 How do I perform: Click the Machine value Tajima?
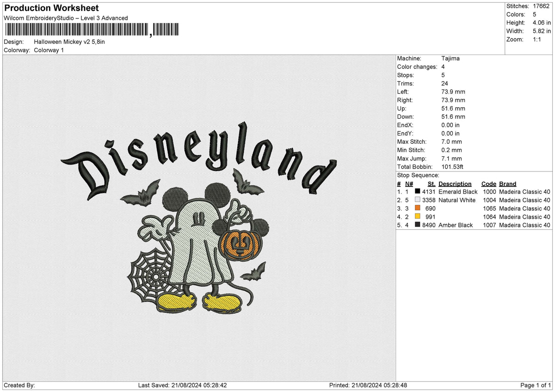pyautogui.click(x=450, y=59)
